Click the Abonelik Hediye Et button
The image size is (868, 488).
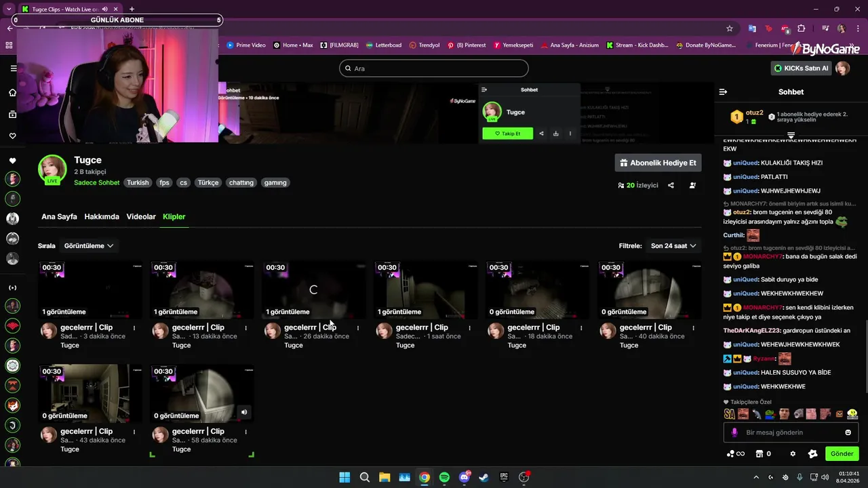coord(658,163)
